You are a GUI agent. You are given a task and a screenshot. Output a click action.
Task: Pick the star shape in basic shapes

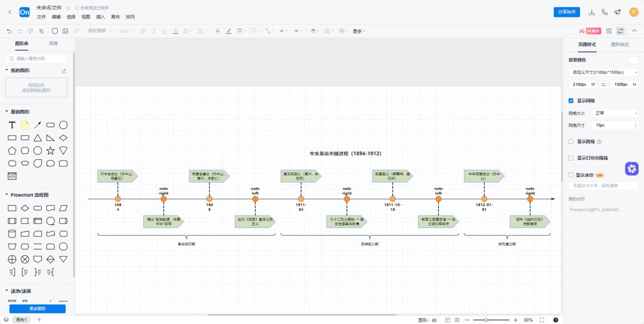[51, 150]
